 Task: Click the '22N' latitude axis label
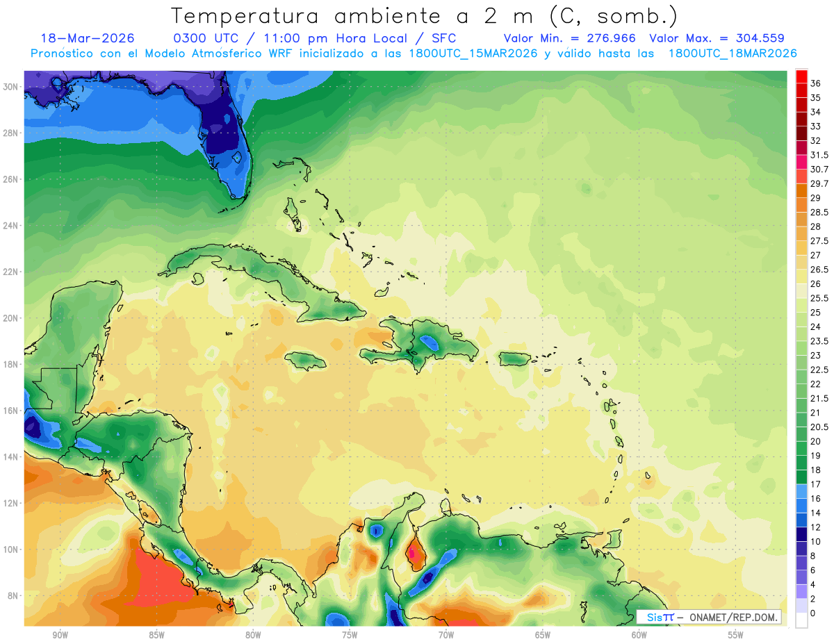click(x=11, y=272)
